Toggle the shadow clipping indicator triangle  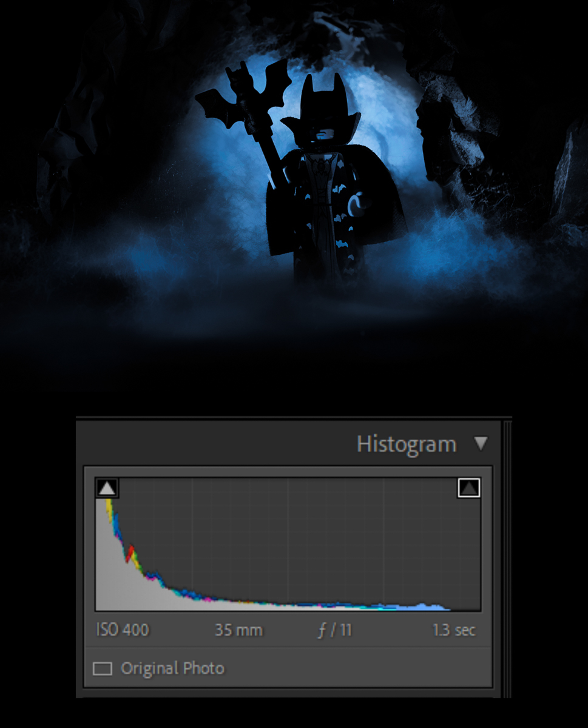tap(107, 488)
